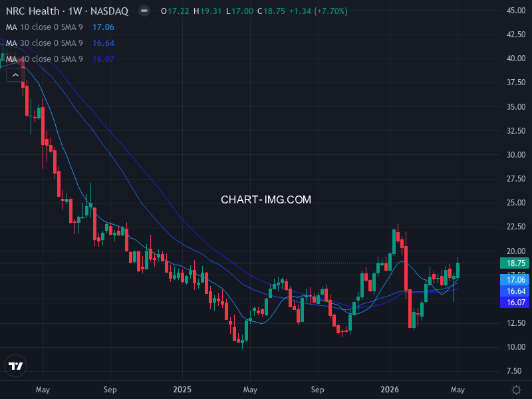This screenshot has width=532, height=399.
Task: Click the grey pill icon next to NASDAQ
Action: [x=144, y=11]
